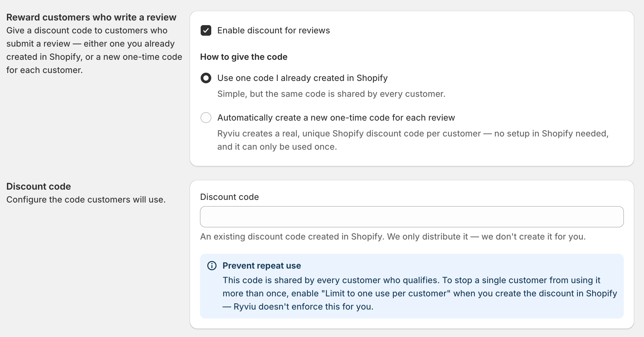Uncheck the Enable discount for reviews checkbox
This screenshot has height=337, width=644.
tap(206, 30)
